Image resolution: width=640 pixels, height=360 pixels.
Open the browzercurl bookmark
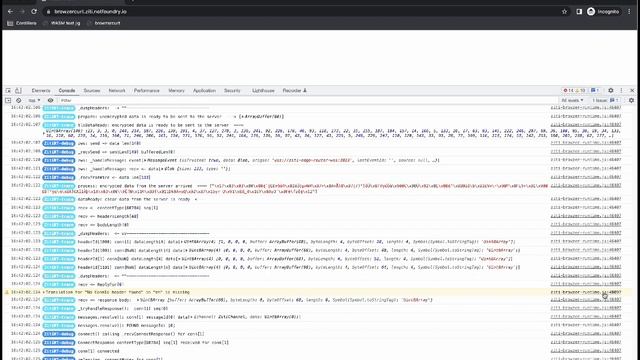[x=104, y=23]
